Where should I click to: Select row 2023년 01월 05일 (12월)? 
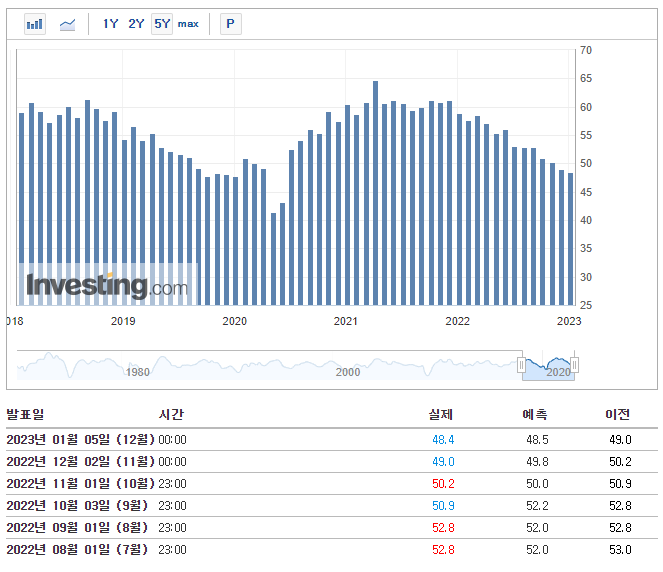tap(332, 440)
